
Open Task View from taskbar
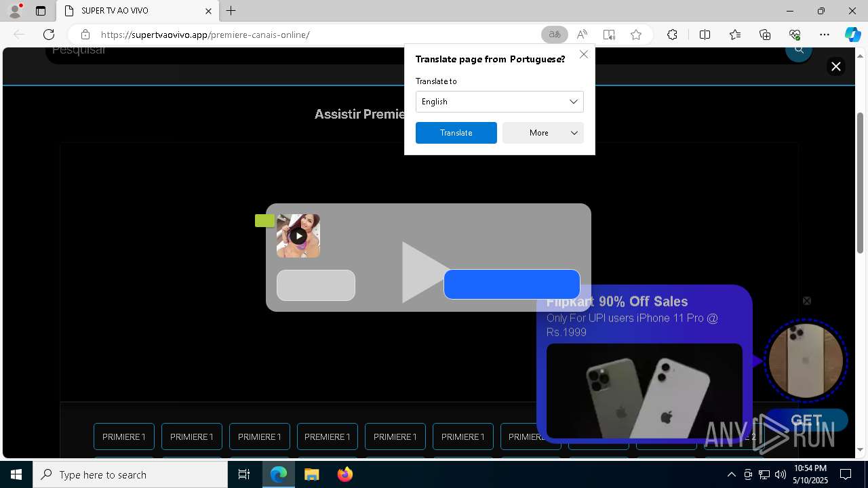pyautogui.click(x=244, y=474)
